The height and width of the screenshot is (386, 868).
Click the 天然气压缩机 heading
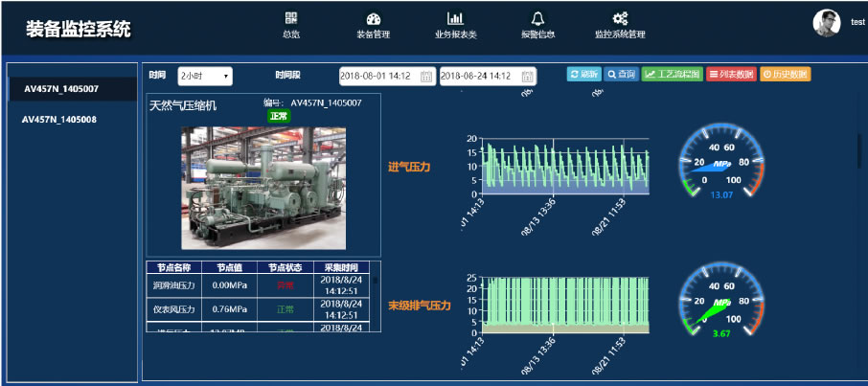coord(183,105)
